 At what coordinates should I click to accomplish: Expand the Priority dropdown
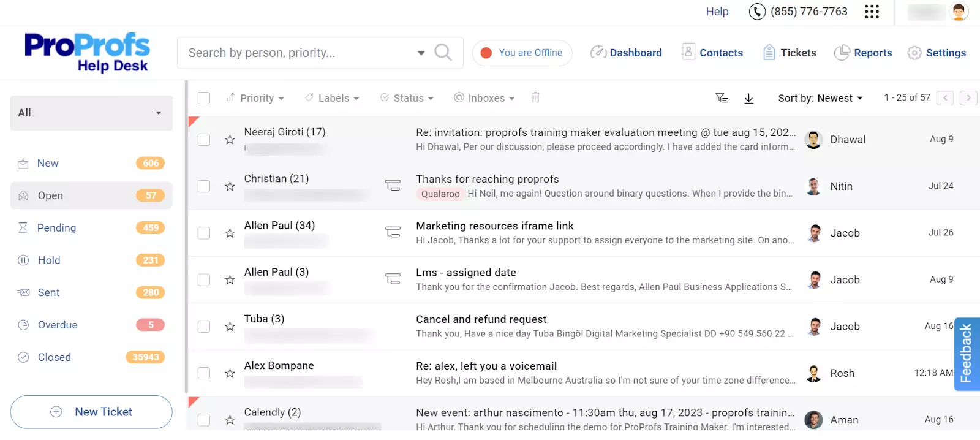point(255,98)
